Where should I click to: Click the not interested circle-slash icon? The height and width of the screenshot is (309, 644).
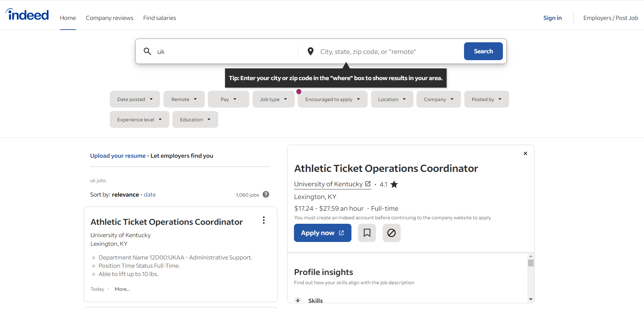tap(391, 233)
